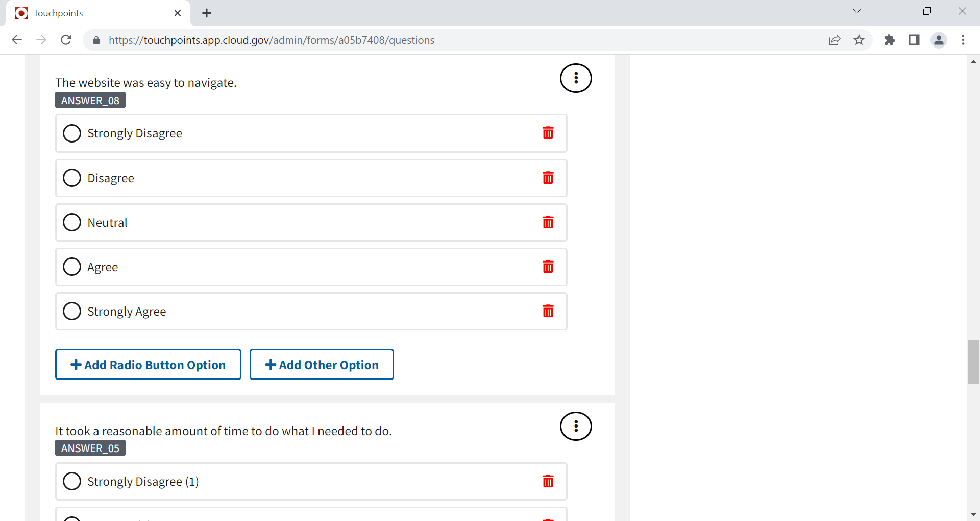Delete the Strongly Disagree option in ANSWER_08
This screenshot has height=521, width=980.
548,133
